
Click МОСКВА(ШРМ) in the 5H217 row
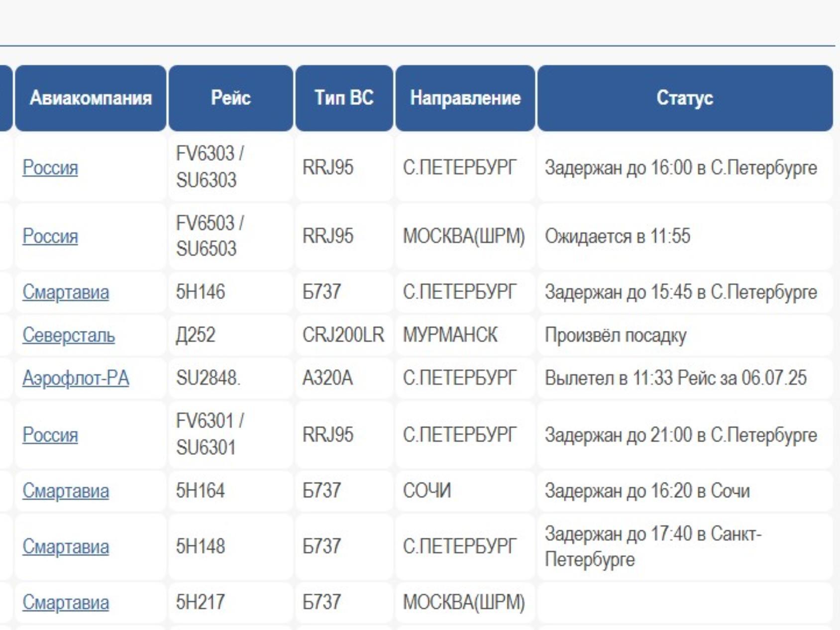[x=464, y=603]
